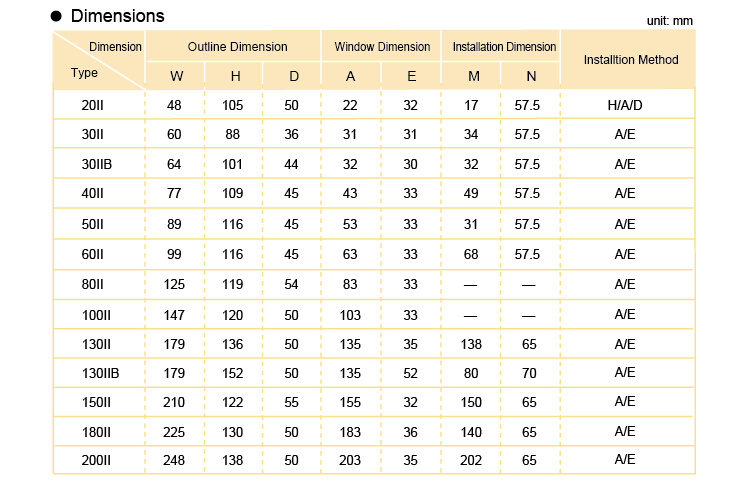Click the N value 70
This screenshot has width=751, height=484.
point(529,373)
